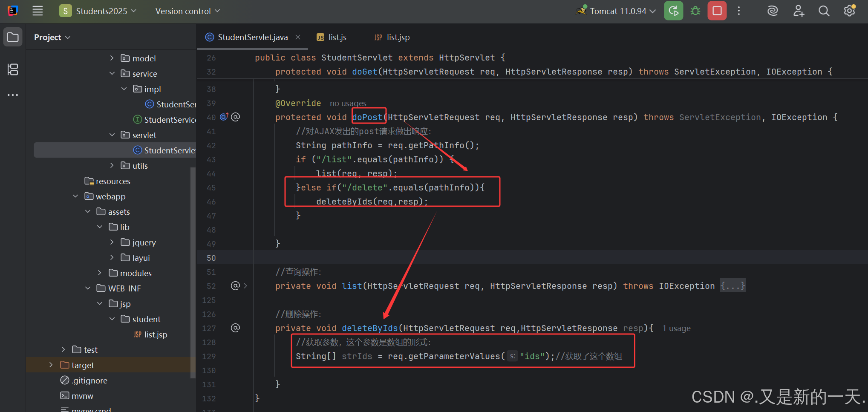Viewport: 868px width, 412px height.
Task: Select the .gitignore file
Action: click(84, 380)
